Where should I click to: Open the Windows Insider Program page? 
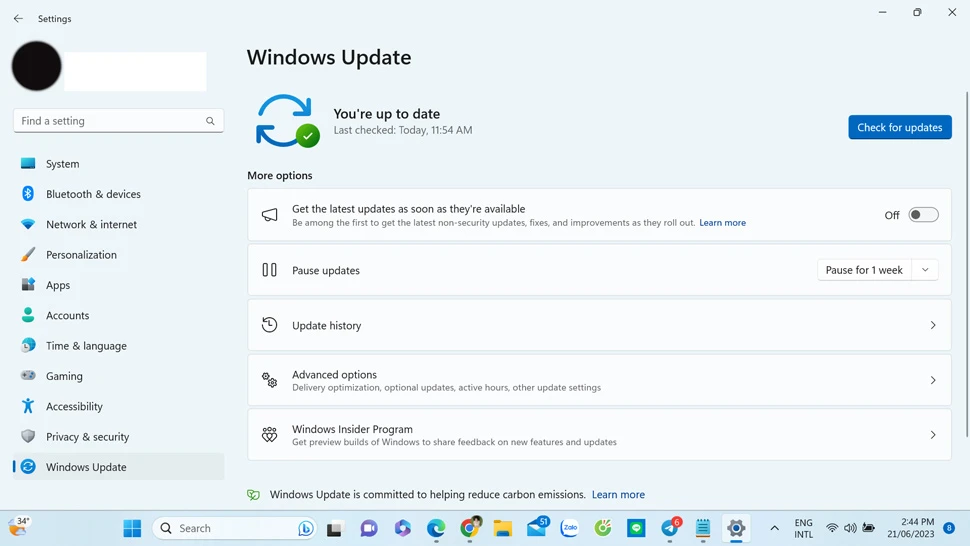point(599,435)
